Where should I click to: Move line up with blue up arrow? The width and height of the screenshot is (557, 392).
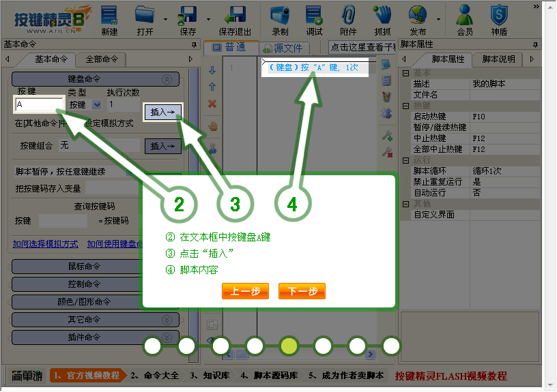point(212,87)
